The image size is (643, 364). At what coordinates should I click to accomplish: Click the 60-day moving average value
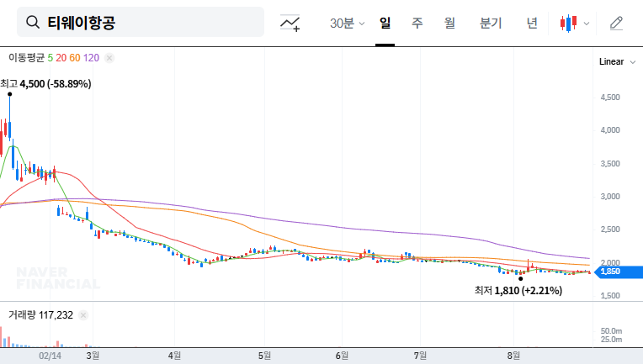pos(75,58)
